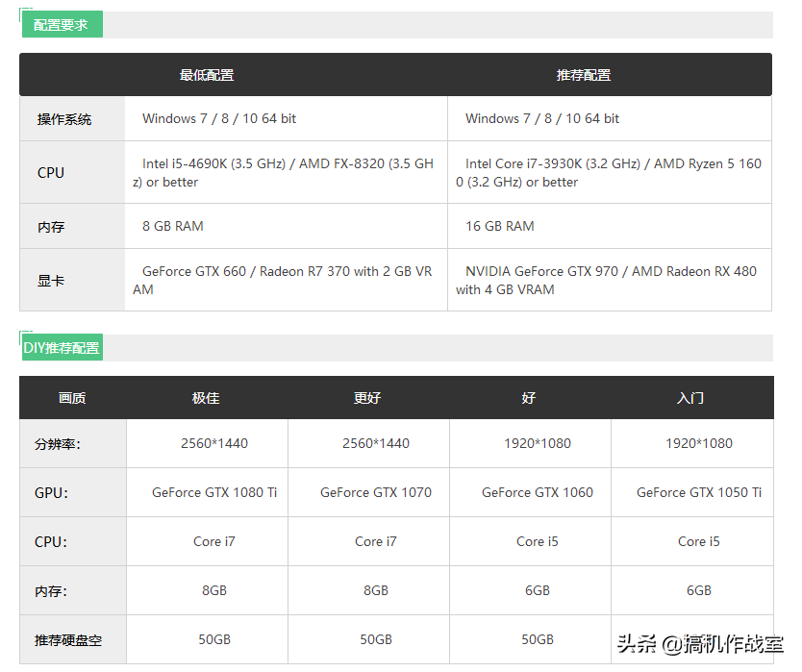This screenshot has width=802, height=672.
Task: Select the 极佳 quality column header
Action: pos(206,398)
